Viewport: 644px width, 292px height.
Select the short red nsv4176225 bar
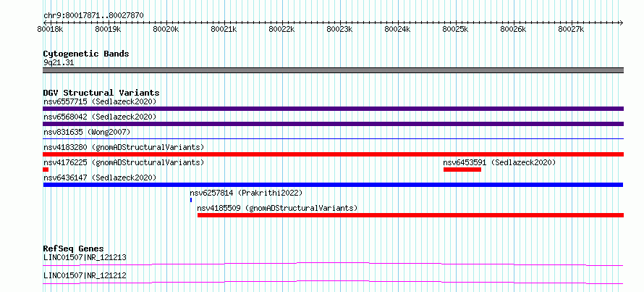[46, 170]
